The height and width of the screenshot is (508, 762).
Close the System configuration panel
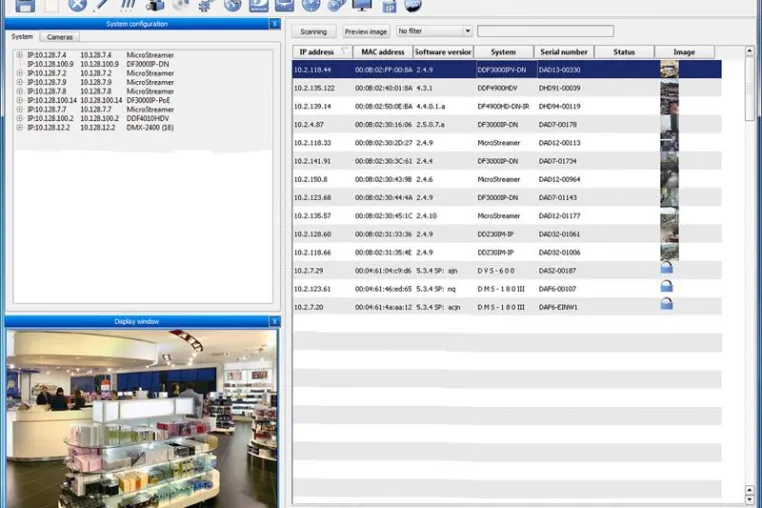tap(275, 24)
